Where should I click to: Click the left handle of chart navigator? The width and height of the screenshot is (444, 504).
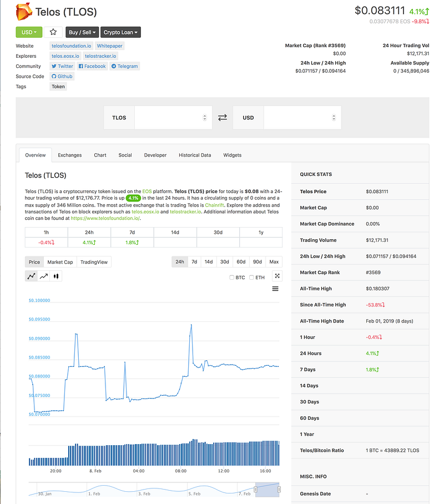[256, 489]
